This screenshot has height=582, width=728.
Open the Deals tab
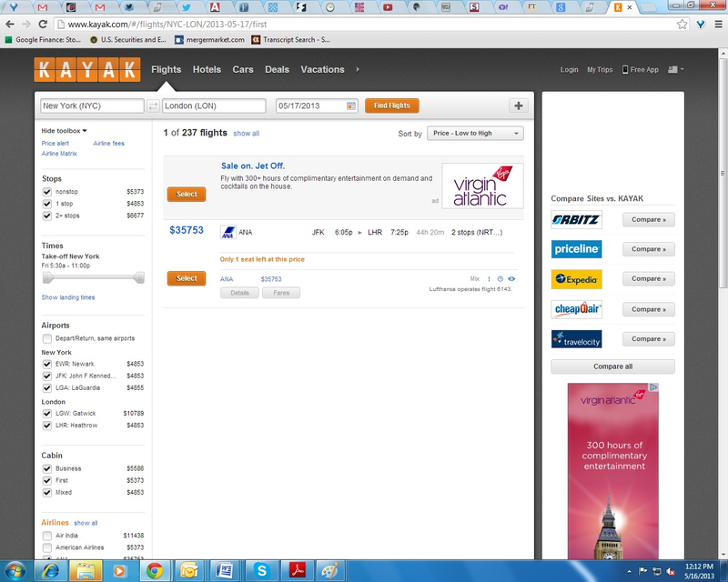point(278,70)
